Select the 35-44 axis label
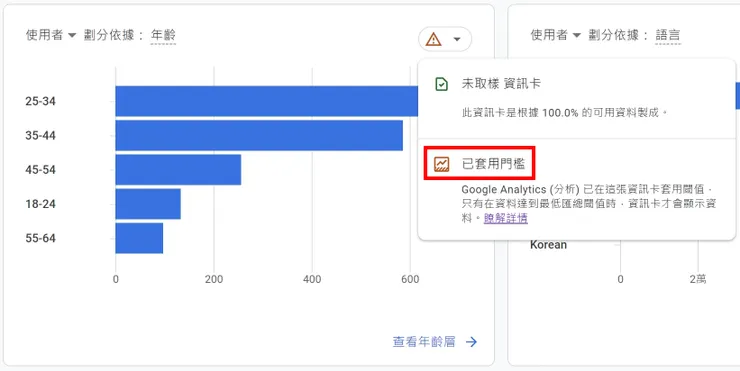Image resolution: width=740 pixels, height=371 pixels. tap(41, 135)
